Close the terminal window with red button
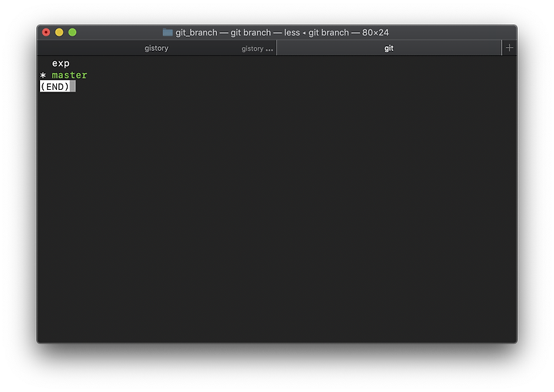 tap(46, 32)
